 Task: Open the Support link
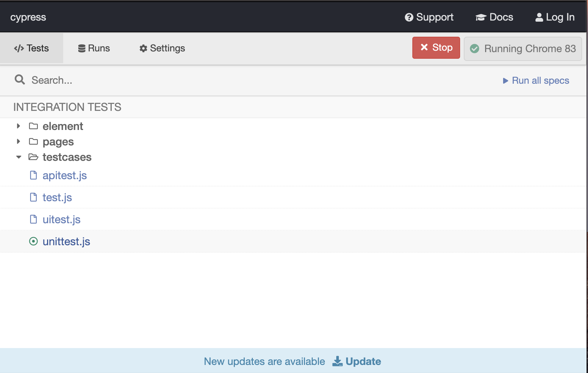(x=429, y=17)
